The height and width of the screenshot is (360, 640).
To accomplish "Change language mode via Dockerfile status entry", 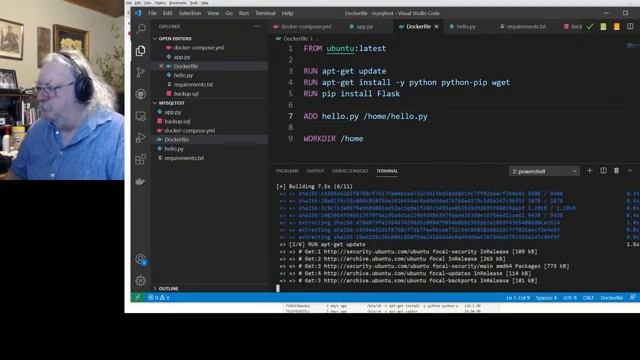I will pos(611,298).
